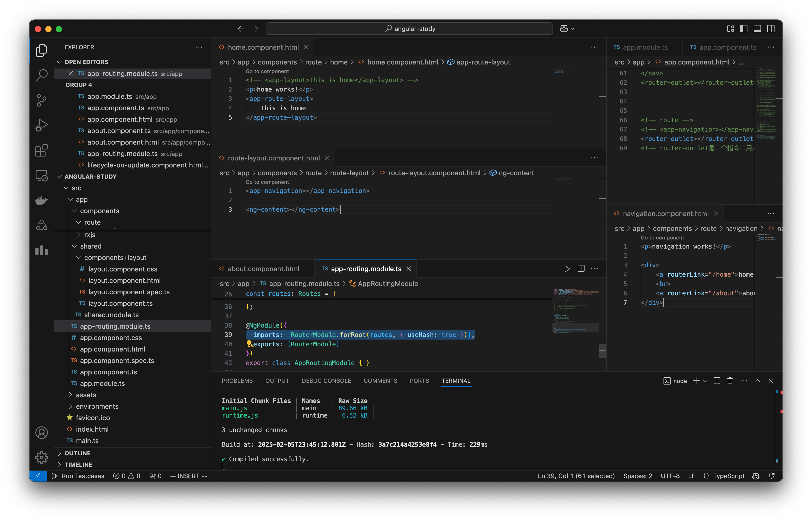Screen dimensions: 812x520
Task: Toggle the bottom panel layout button
Action: (x=757, y=29)
